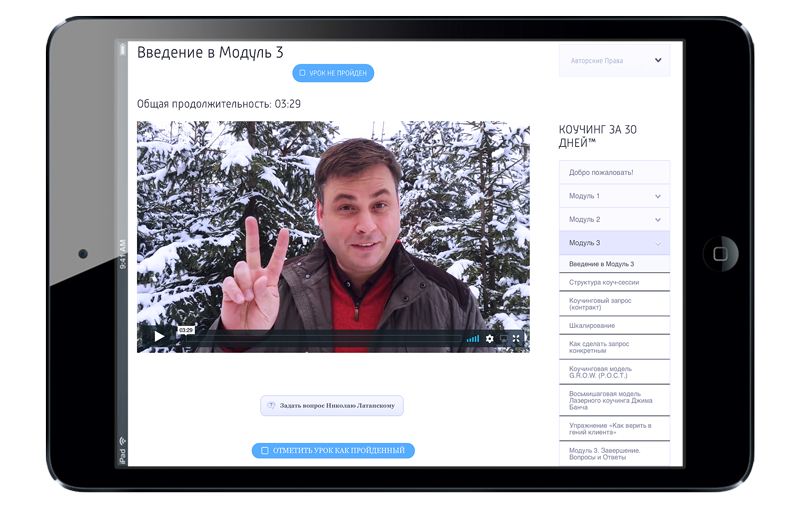Select the Шкалирование lesson
The image size is (800, 508).
(x=592, y=325)
